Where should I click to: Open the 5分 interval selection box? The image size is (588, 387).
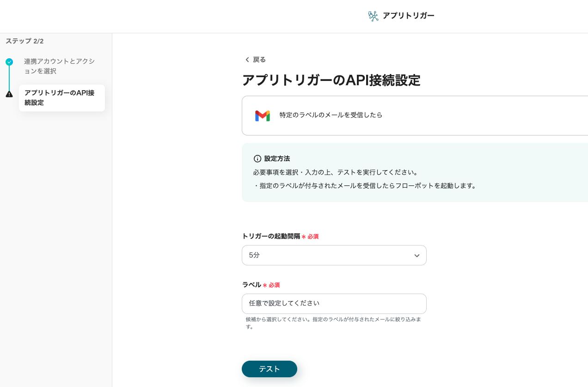pyautogui.click(x=334, y=255)
